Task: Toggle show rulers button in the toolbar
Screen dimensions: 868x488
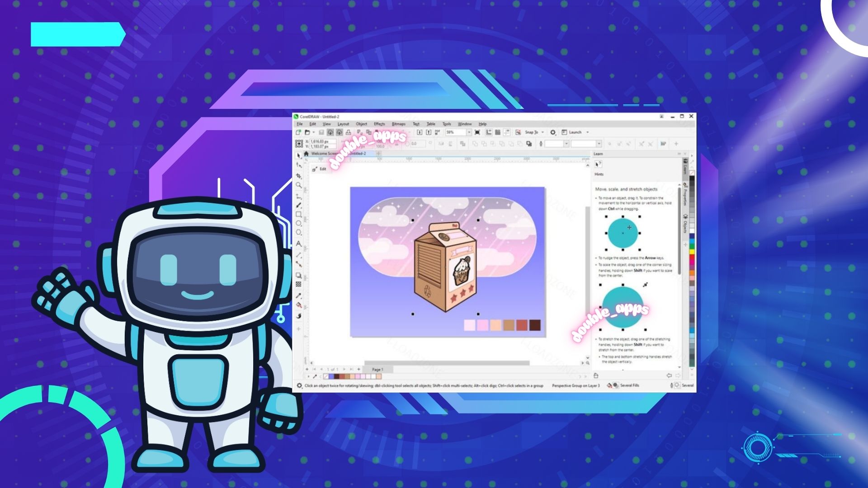Action: click(489, 132)
